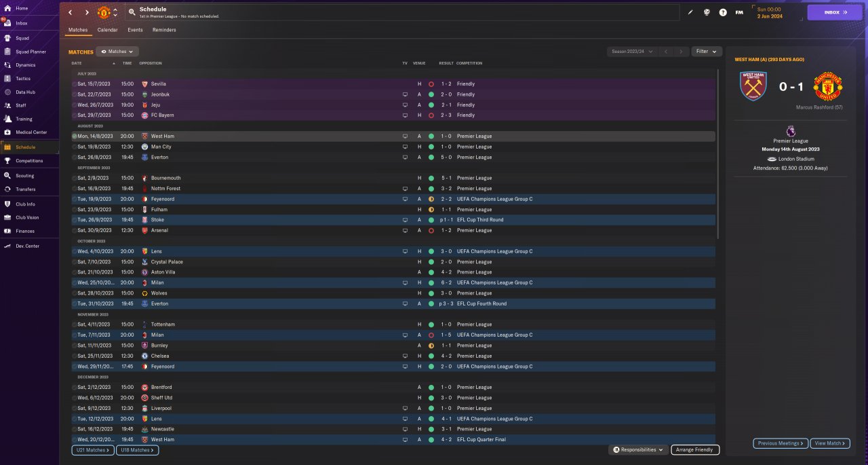Click the Manchester United club badge icon
This screenshot has width=868, height=465.
104,12
